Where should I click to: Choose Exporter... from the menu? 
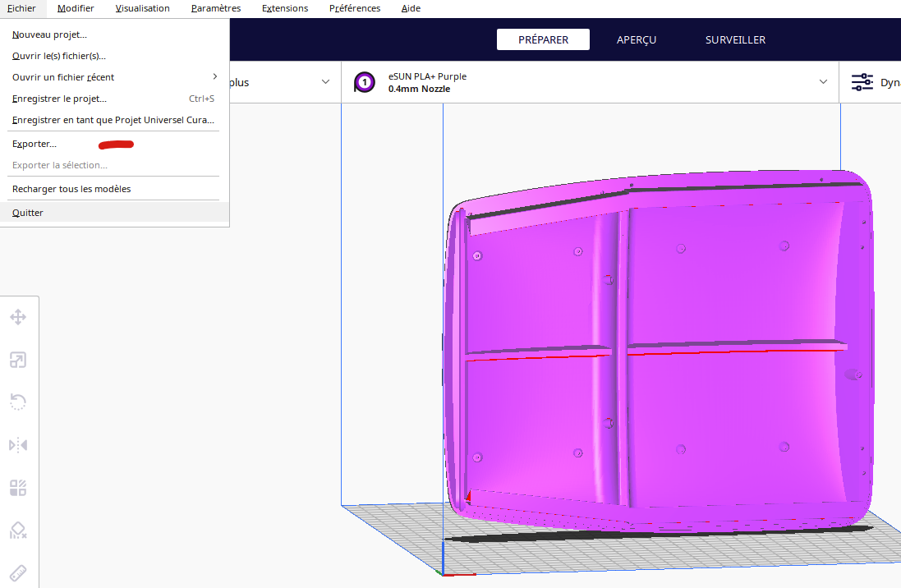pos(114,144)
